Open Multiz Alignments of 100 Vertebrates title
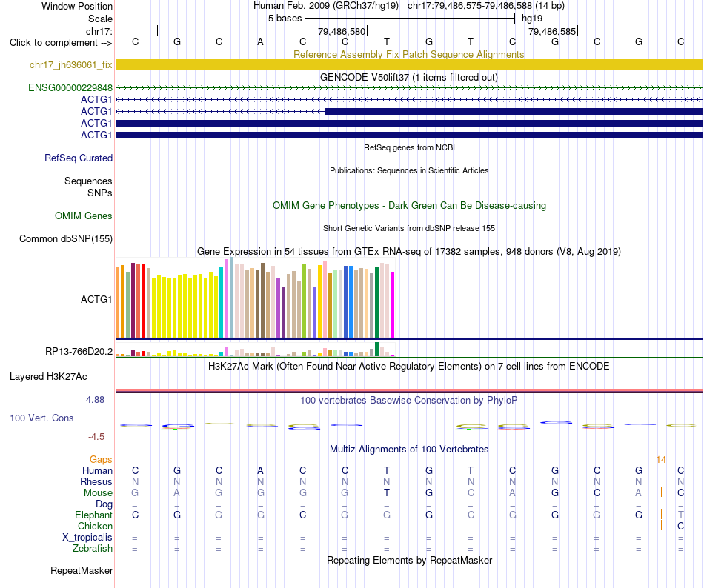The height and width of the screenshot is (588, 704). tap(409, 449)
